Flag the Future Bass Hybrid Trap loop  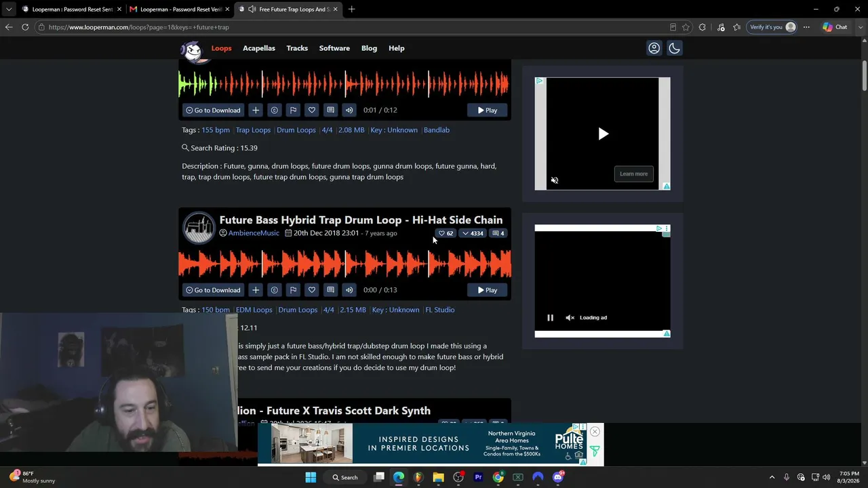293,289
